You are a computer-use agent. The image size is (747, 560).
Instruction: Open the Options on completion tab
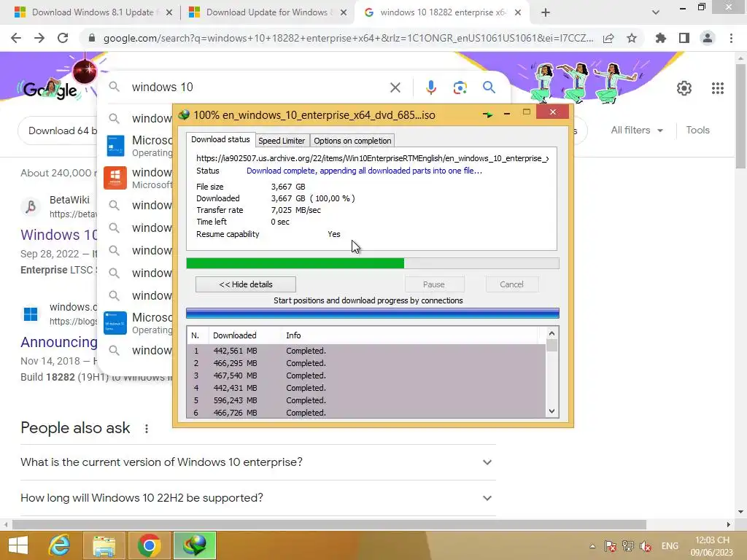click(352, 141)
